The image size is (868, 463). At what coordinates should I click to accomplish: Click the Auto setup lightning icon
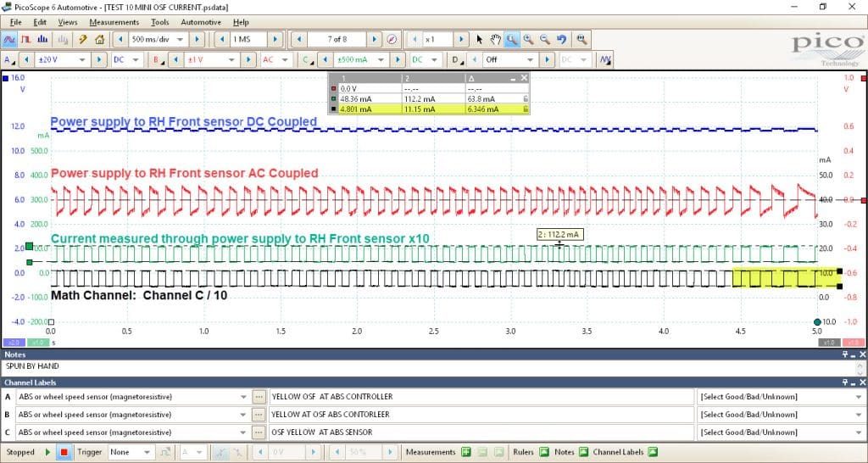point(83,39)
